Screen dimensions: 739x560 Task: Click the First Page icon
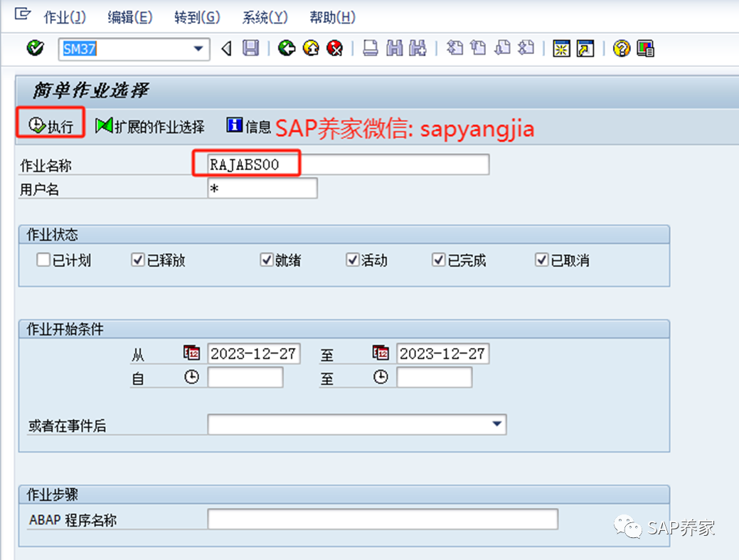pos(454,48)
